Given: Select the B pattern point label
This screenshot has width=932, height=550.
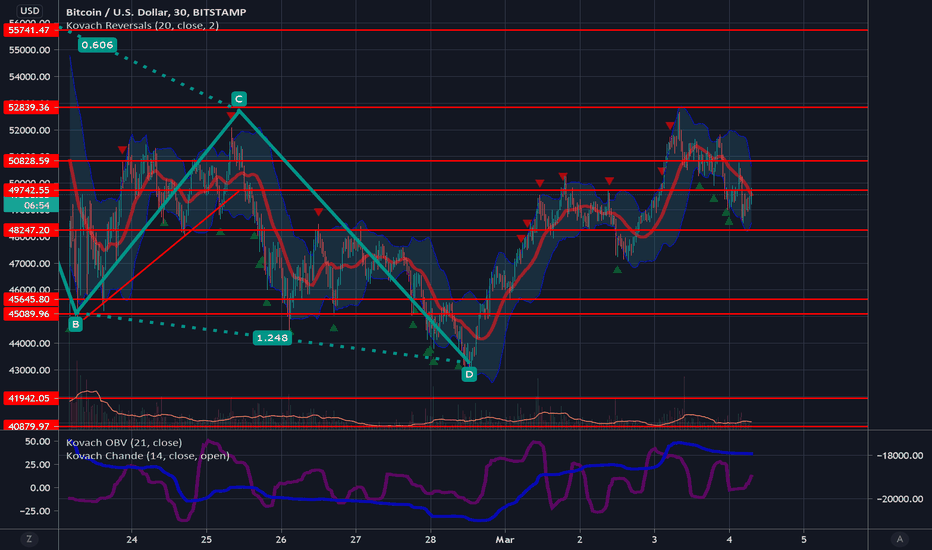Looking at the screenshot, I should click(x=75, y=324).
